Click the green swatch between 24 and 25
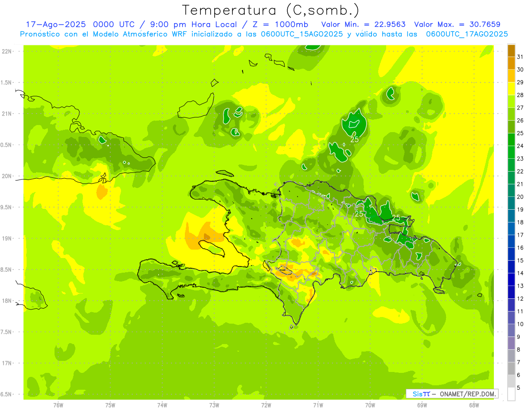 click(511, 140)
